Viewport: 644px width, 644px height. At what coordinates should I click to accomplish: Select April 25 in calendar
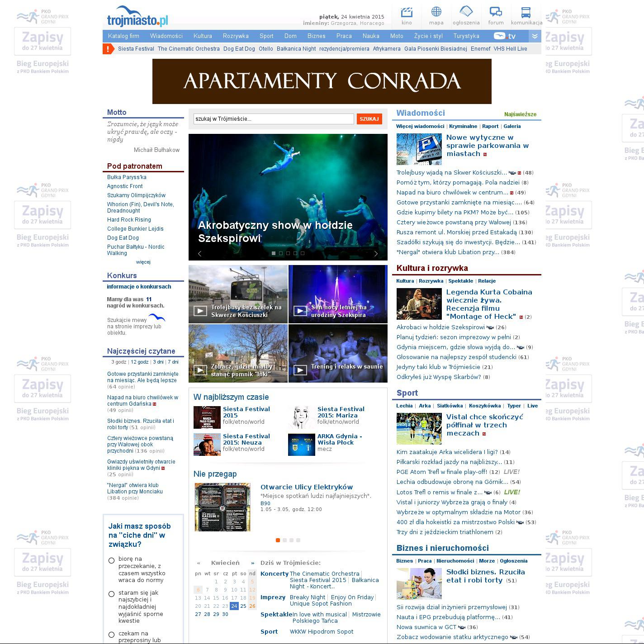pos(243,606)
